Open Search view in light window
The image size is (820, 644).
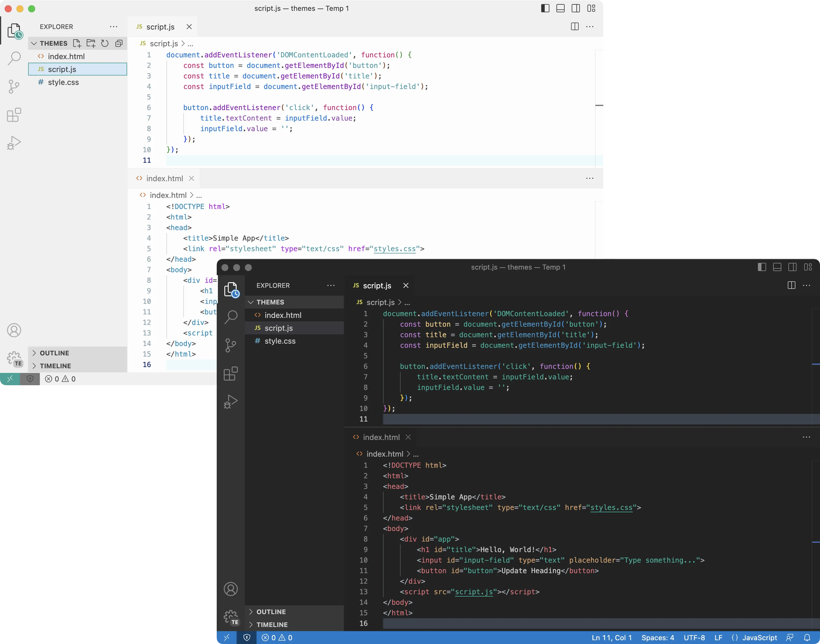pyautogui.click(x=14, y=59)
